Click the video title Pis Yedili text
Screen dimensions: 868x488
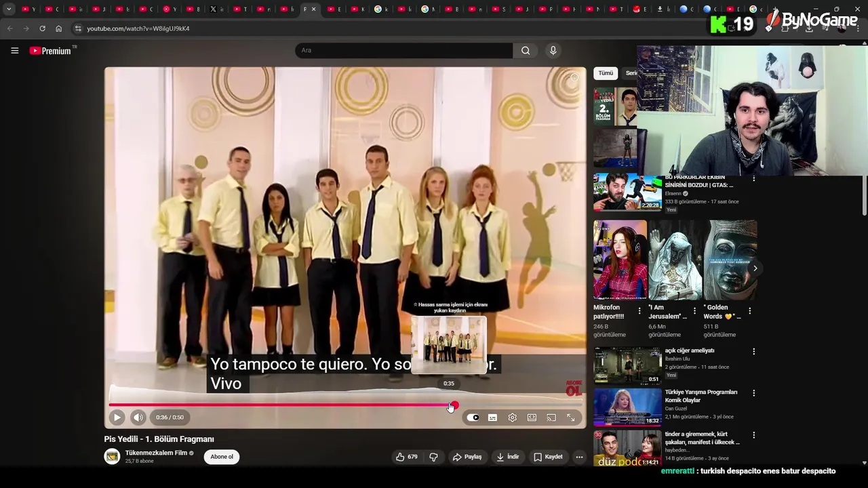[159, 439]
